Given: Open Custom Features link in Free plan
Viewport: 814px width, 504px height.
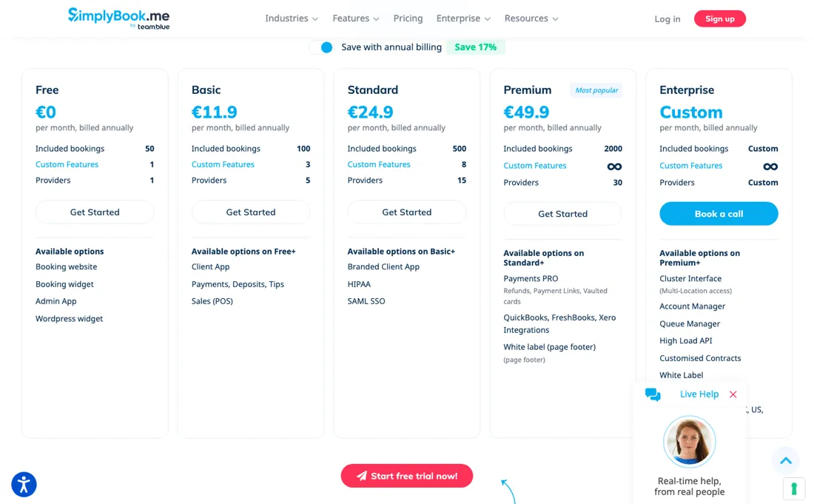Looking at the screenshot, I should [x=67, y=164].
